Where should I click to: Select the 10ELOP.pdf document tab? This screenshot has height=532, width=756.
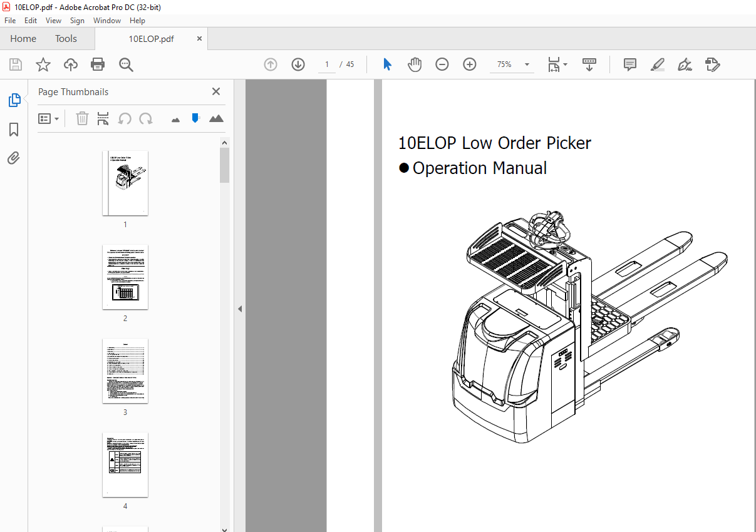click(x=151, y=39)
